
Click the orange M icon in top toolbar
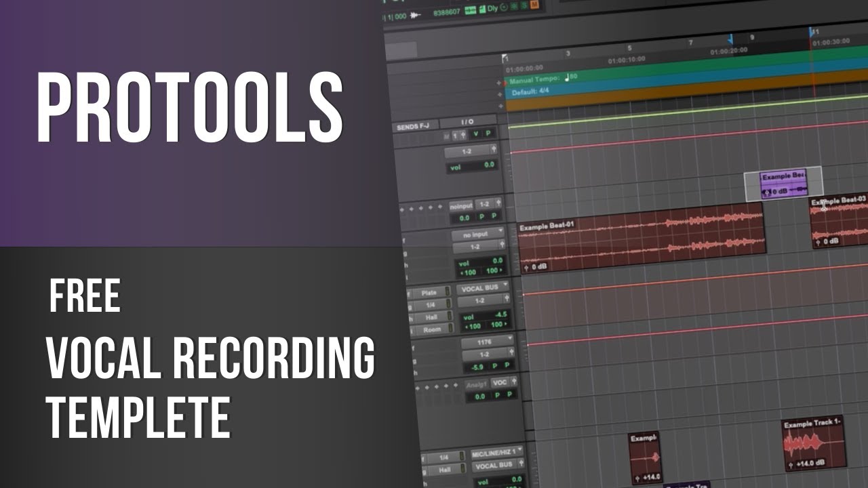(534, 6)
